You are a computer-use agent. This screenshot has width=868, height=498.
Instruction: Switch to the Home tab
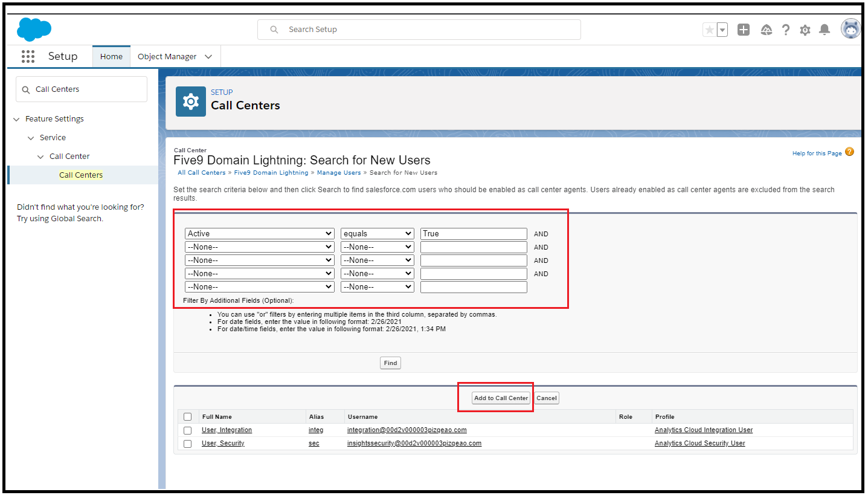(111, 56)
